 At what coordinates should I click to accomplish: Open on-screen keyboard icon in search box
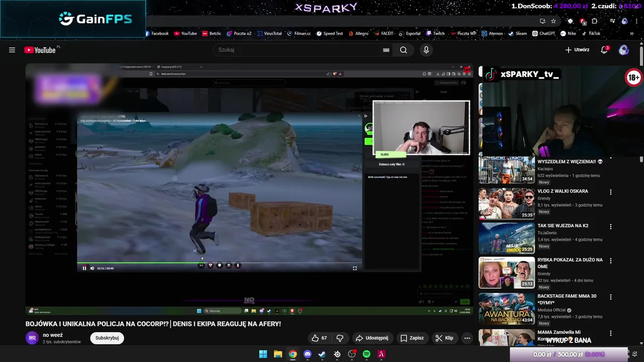[x=386, y=50]
